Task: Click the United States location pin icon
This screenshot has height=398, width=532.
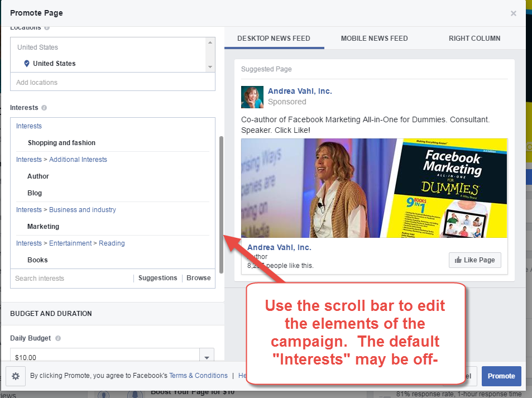Action: pos(26,64)
